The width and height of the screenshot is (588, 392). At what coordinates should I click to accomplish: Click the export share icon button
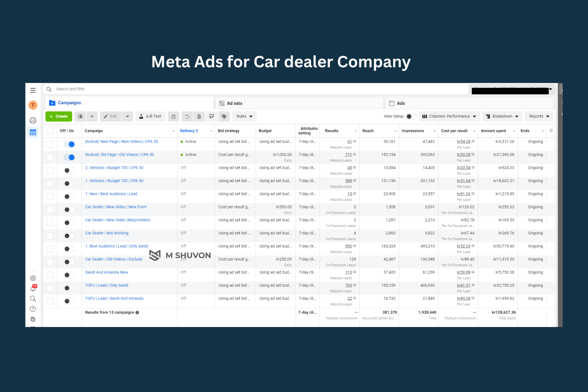[212, 116]
